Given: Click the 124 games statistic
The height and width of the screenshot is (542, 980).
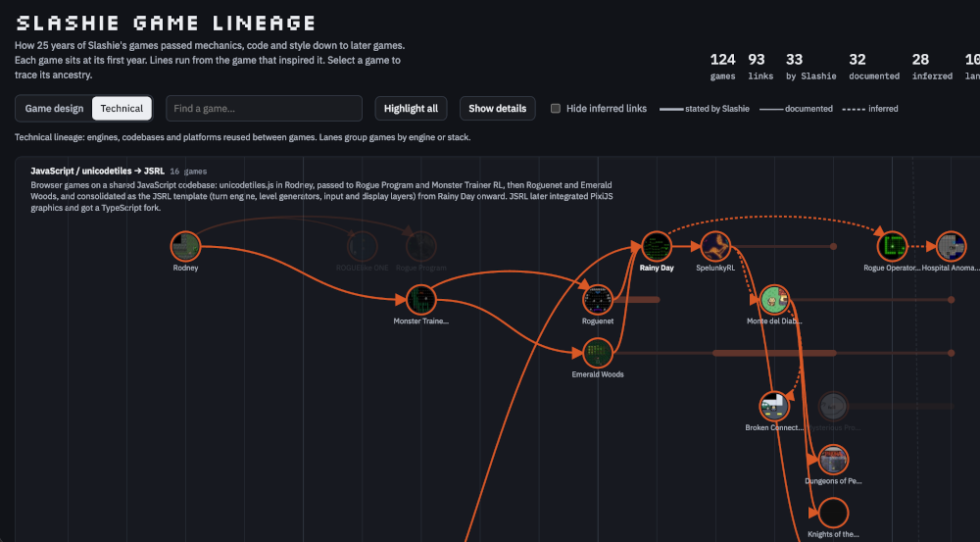Looking at the screenshot, I should 722,67.
